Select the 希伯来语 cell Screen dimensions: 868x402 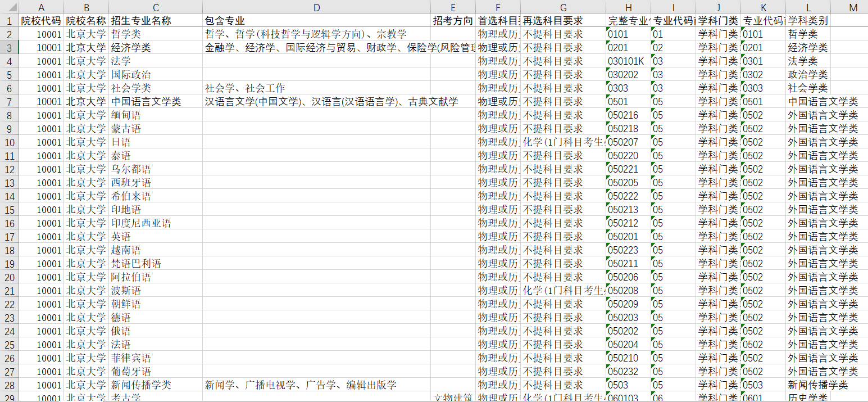coord(156,196)
